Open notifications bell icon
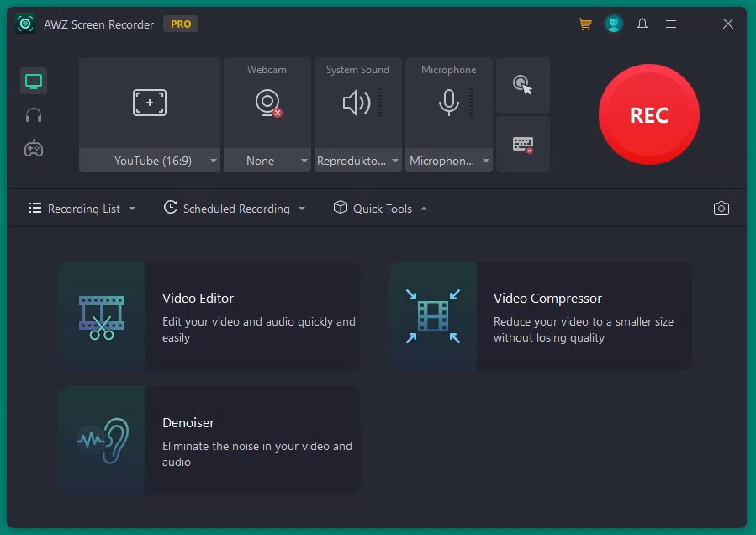This screenshot has height=535, width=756. (x=642, y=24)
